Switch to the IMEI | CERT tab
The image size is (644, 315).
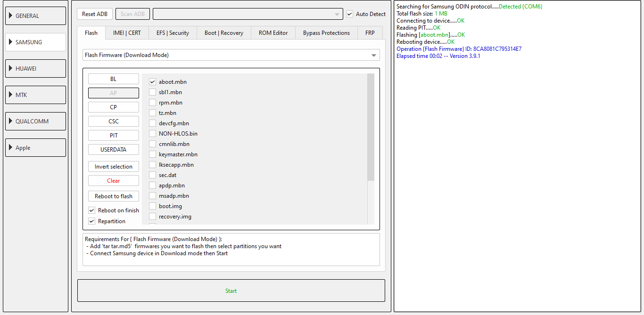pos(127,32)
